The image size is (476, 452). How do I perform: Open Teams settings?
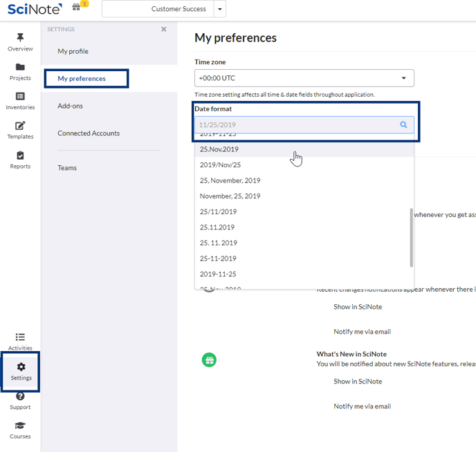coord(67,168)
